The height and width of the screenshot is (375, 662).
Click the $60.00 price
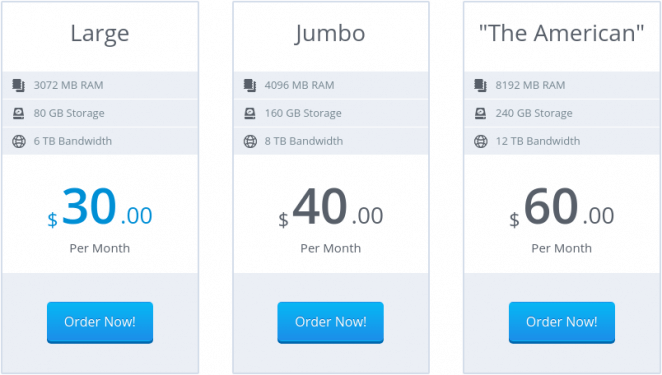coord(562,208)
